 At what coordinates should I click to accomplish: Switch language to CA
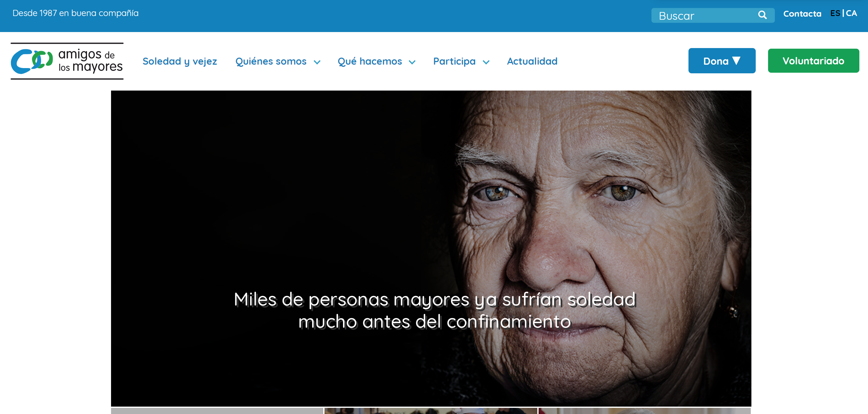[851, 13]
